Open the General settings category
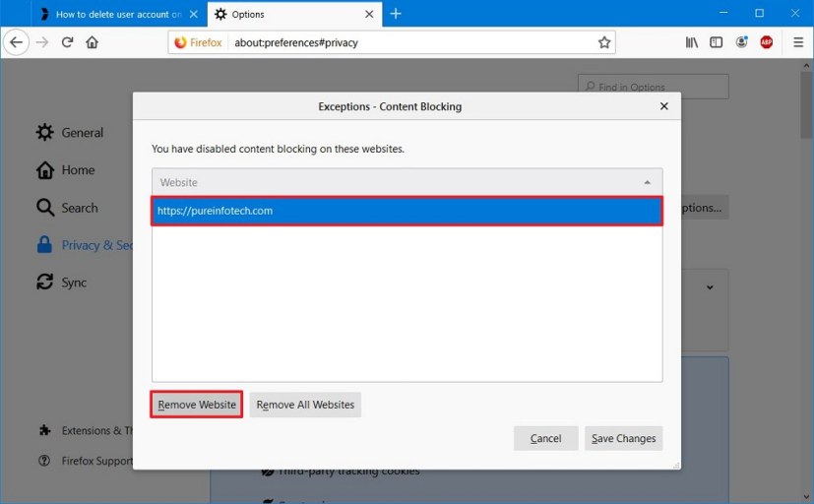Image resolution: width=814 pixels, height=504 pixels. click(70, 133)
